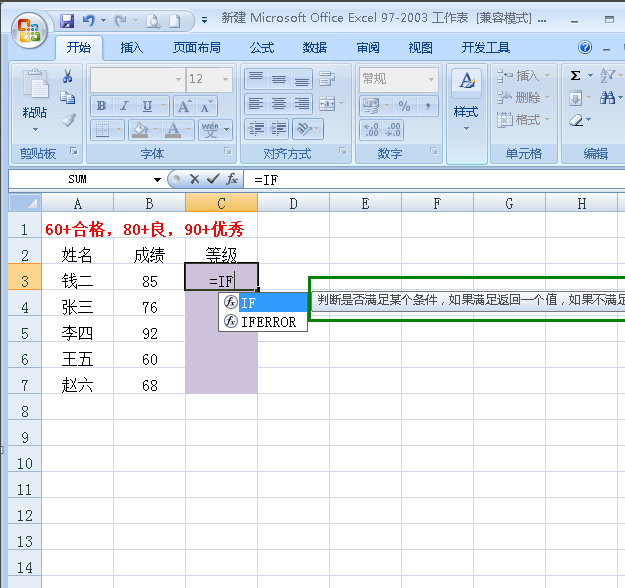Open the Name Box dropdown arrow
Viewport: 625px width, 588px height.
pyautogui.click(x=157, y=180)
